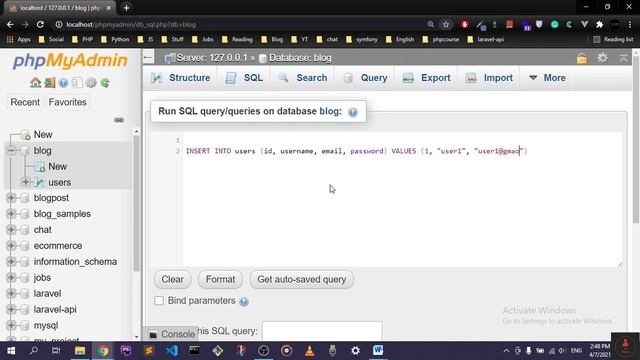
Task: Show Favorites tables list
Action: (x=67, y=102)
